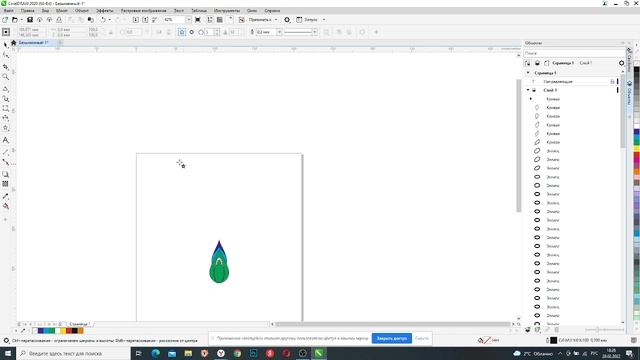Screen dimensions: 640x360
Task: Collapse the Страница 1 tree node
Action: click(x=528, y=73)
